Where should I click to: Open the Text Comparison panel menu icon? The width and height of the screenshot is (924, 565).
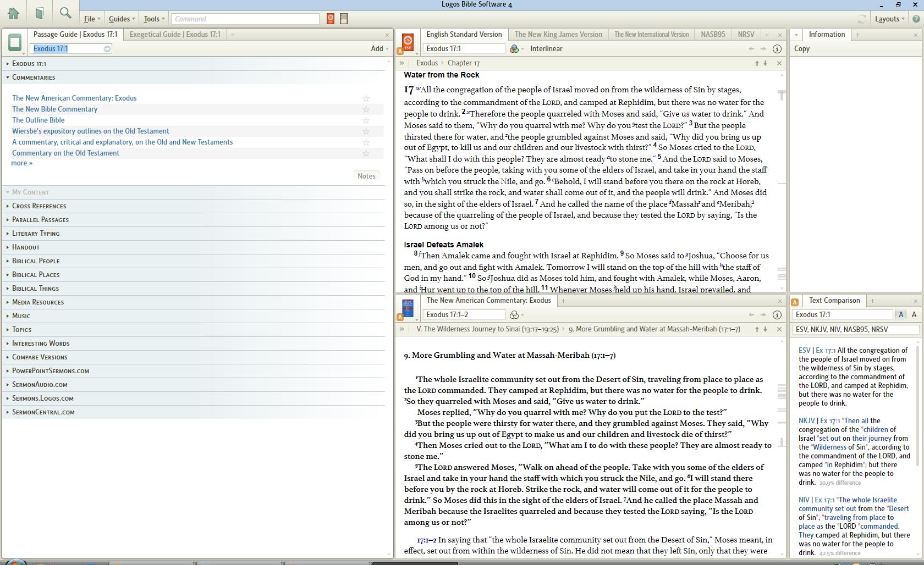click(795, 302)
